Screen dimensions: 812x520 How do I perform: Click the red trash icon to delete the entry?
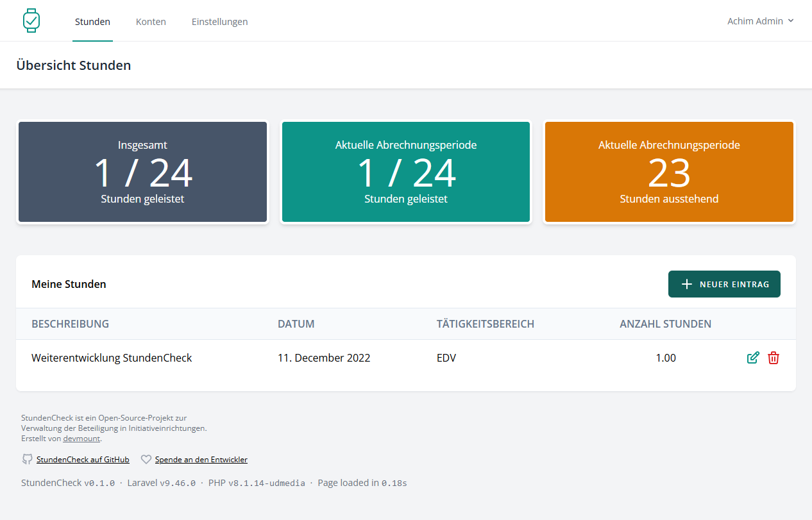(774, 358)
